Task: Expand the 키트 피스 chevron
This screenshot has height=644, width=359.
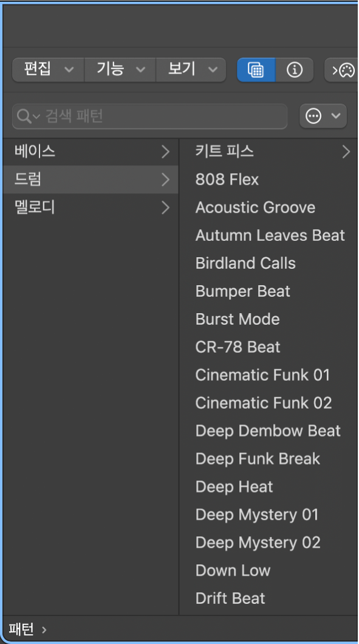Action: point(346,152)
